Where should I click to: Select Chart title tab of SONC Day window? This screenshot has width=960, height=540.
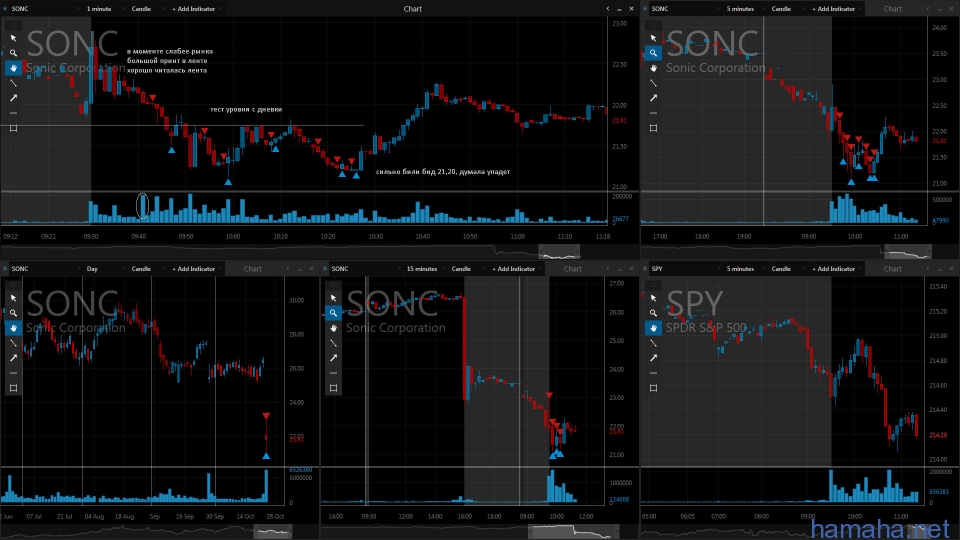(x=253, y=269)
